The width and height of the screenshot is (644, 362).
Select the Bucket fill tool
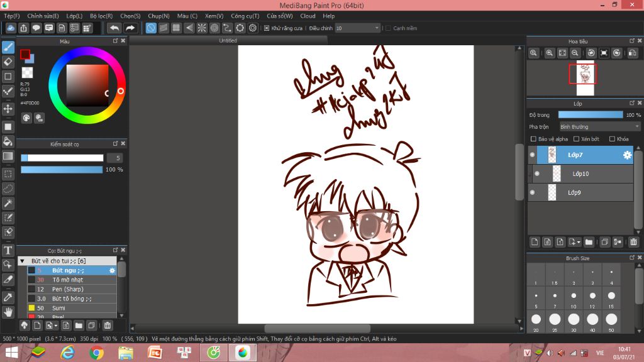8,141
